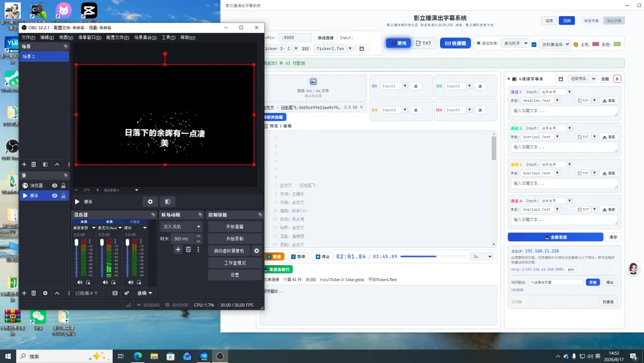Turn off output O2 with 关 button
The image size is (644, 363).
pyautogui.click(x=480, y=87)
